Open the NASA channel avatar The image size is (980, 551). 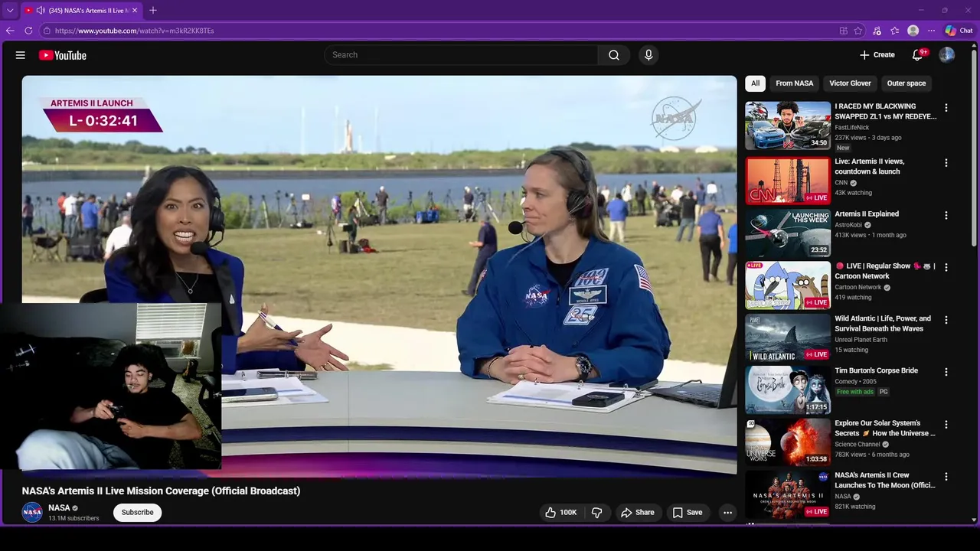[32, 513]
